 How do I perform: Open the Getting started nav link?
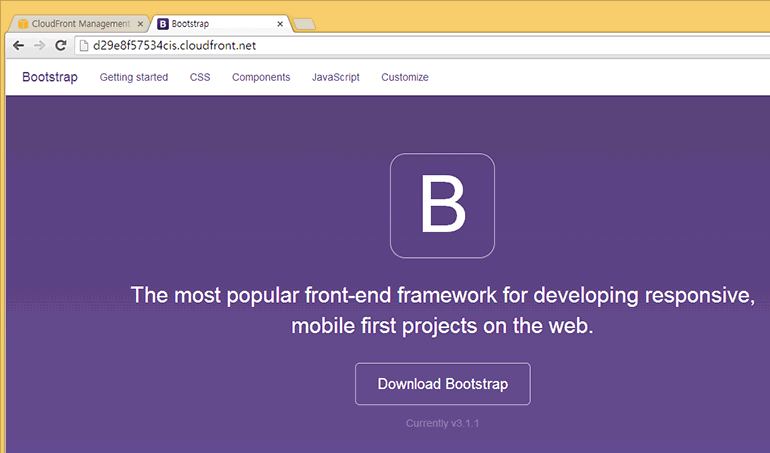pyautogui.click(x=134, y=77)
